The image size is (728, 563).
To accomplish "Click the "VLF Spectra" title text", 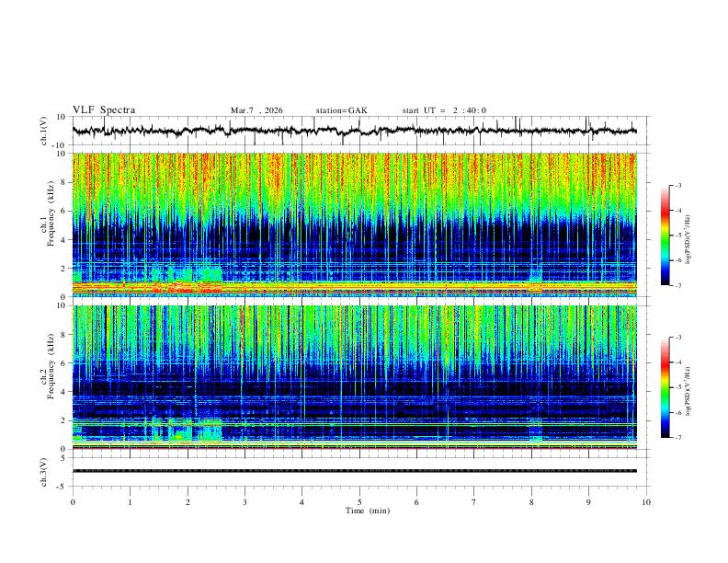I will pos(104,110).
